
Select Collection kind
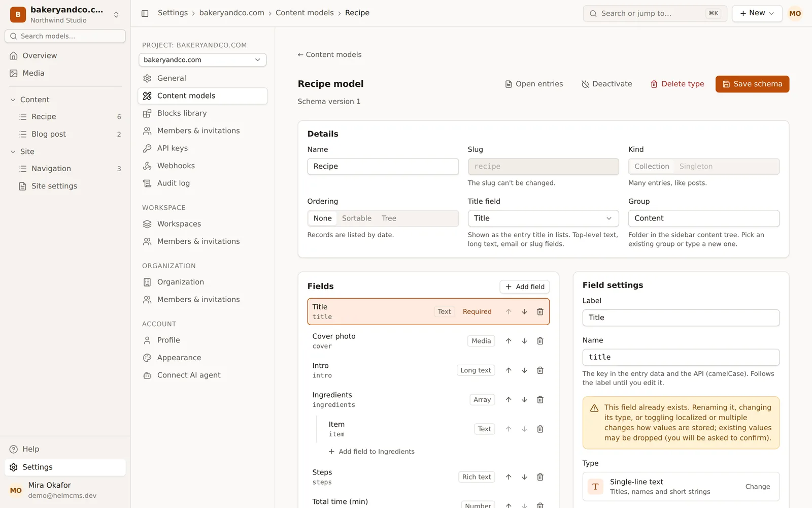652,167
